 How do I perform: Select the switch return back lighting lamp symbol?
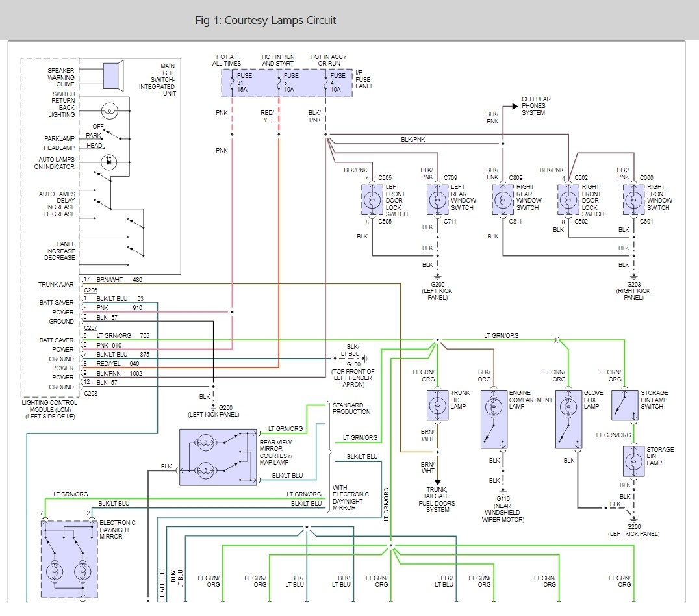tap(110, 111)
